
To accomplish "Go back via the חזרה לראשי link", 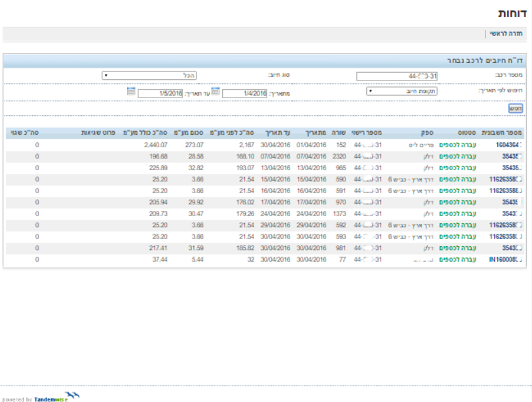I will (505, 32).
